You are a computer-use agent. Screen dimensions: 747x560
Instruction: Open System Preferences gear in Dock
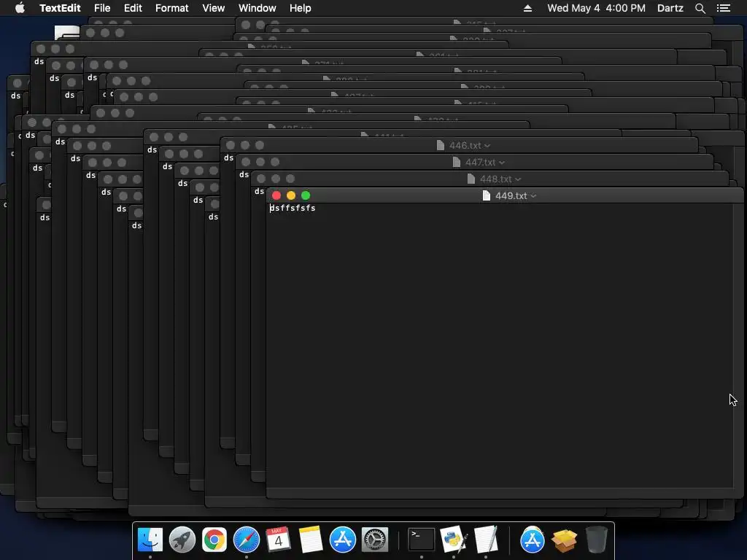click(x=374, y=540)
